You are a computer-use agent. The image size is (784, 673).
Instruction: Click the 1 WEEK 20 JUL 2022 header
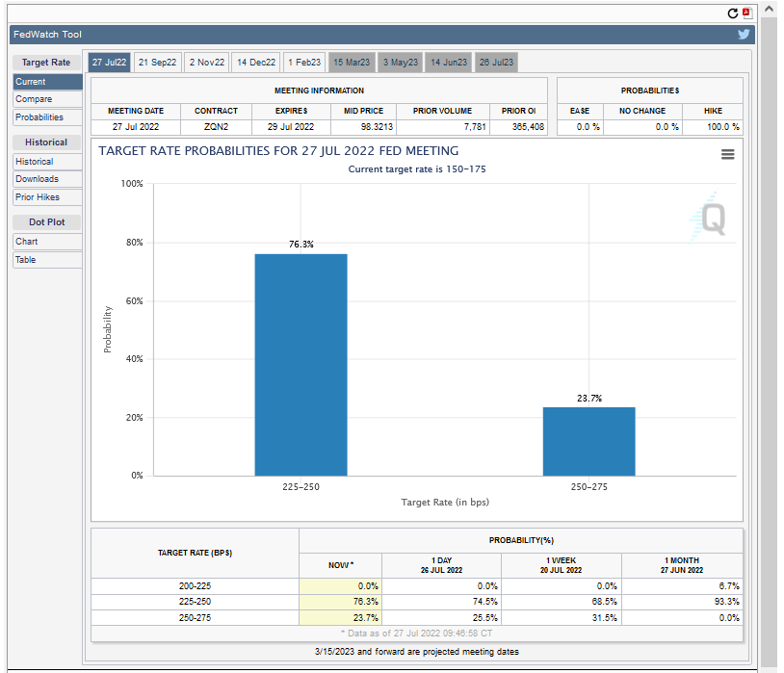[561, 565]
